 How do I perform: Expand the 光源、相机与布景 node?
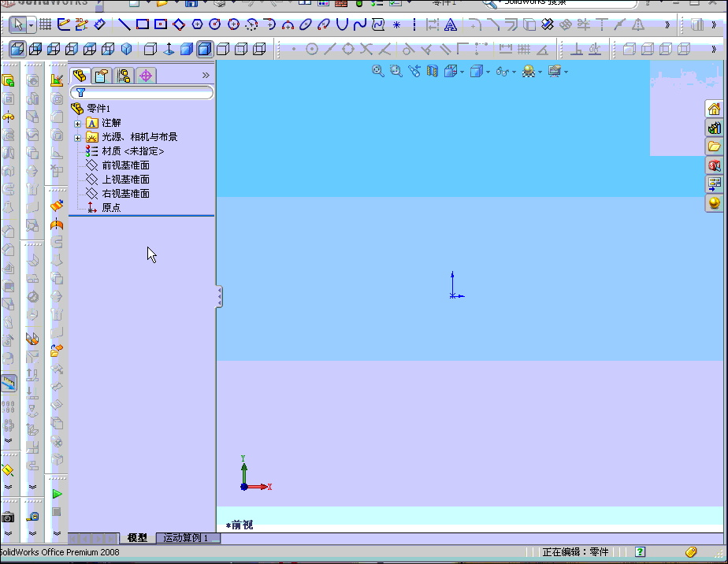tap(76, 136)
